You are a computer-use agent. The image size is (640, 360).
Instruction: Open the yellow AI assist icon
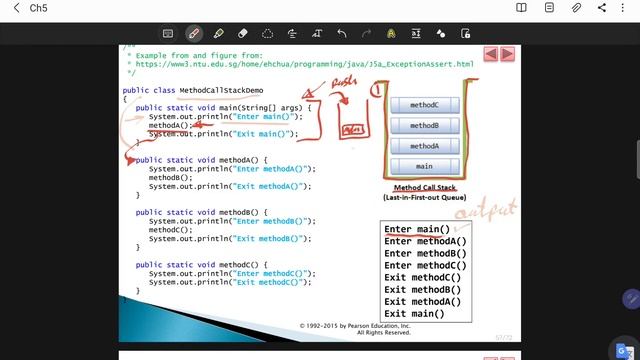[x=391, y=33]
